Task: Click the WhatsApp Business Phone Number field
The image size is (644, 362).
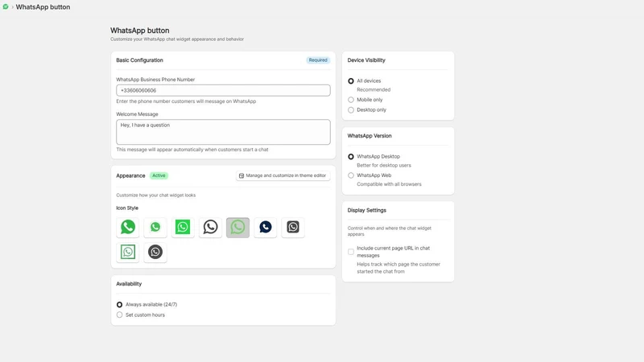Action: [223, 90]
